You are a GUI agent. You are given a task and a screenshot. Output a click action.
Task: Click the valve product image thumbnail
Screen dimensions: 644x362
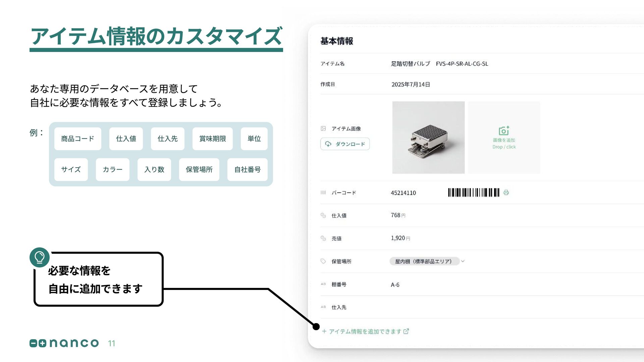click(x=428, y=137)
